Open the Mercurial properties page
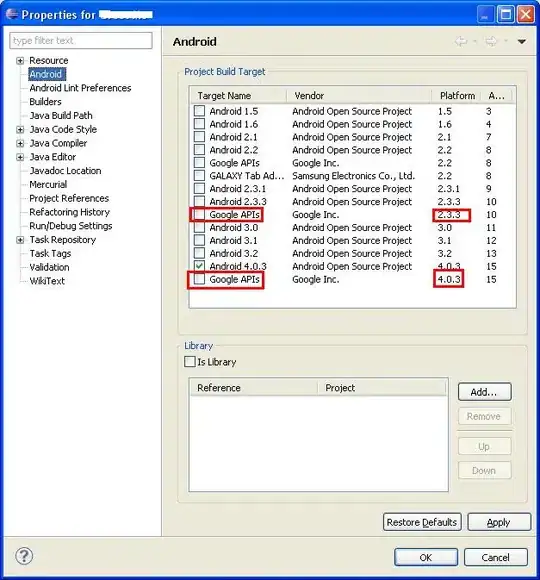The image size is (540, 580). [48, 184]
